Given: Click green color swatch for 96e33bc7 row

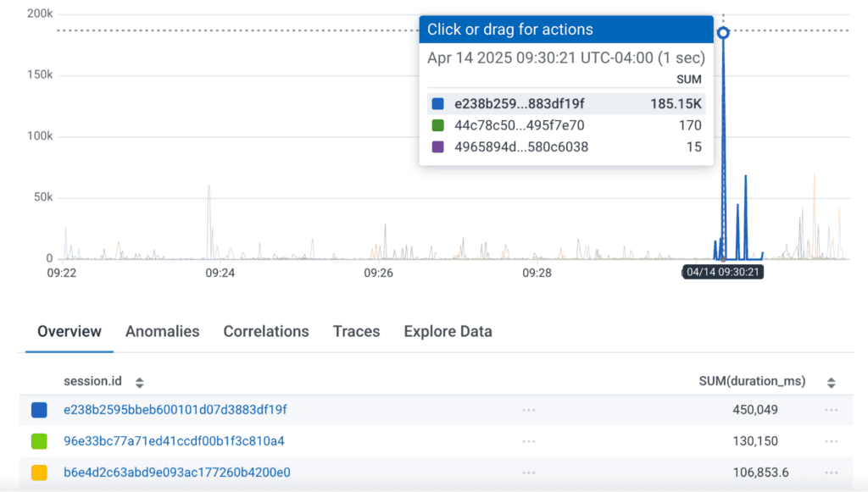Looking at the screenshot, I should tap(39, 441).
